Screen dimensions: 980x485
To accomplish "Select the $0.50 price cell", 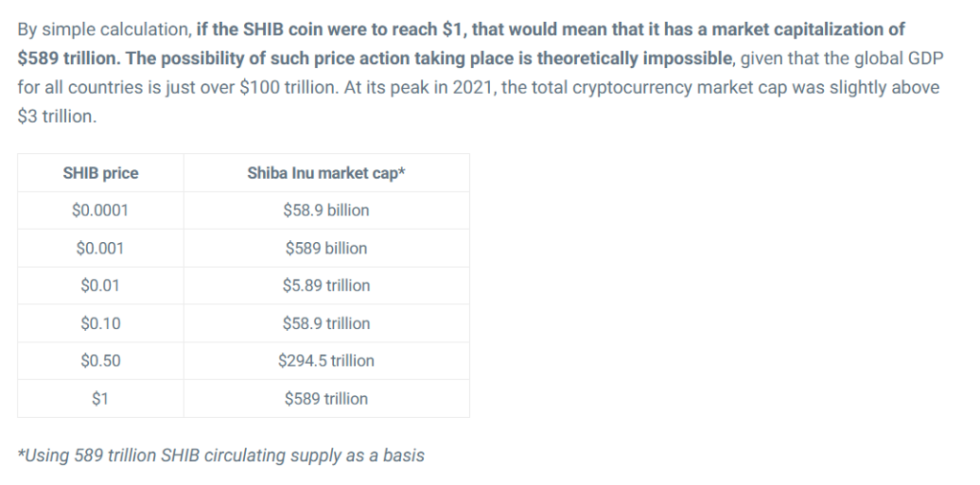I will pos(100,361).
